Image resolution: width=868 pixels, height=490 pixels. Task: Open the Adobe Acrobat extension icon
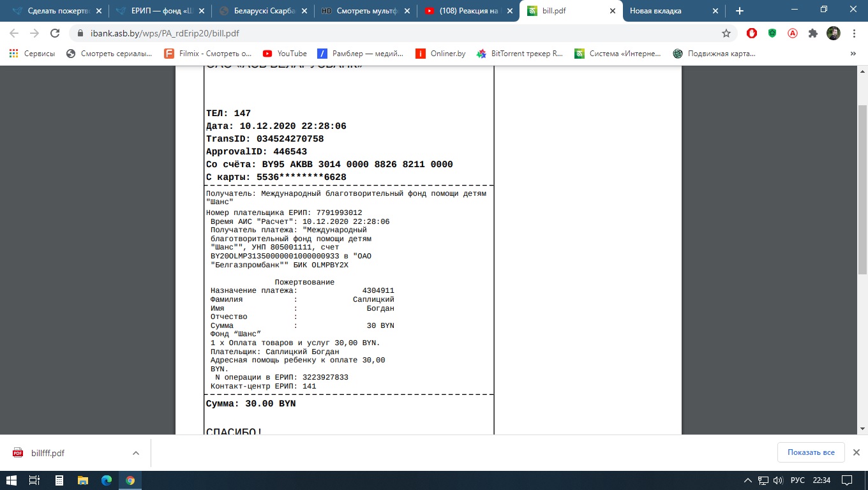793,33
